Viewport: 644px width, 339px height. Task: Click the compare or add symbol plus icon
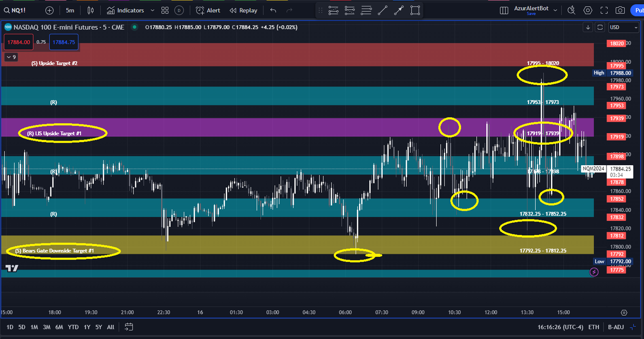[x=49, y=10]
